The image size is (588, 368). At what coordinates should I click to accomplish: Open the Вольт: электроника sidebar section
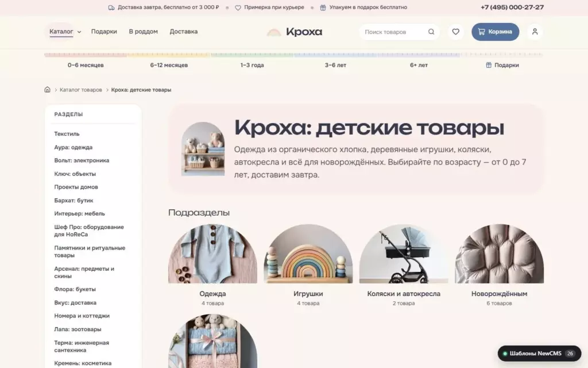[x=82, y=160]
